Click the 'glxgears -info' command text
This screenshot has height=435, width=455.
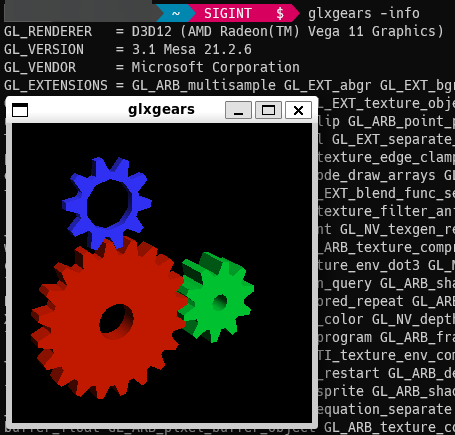[364, 14]
